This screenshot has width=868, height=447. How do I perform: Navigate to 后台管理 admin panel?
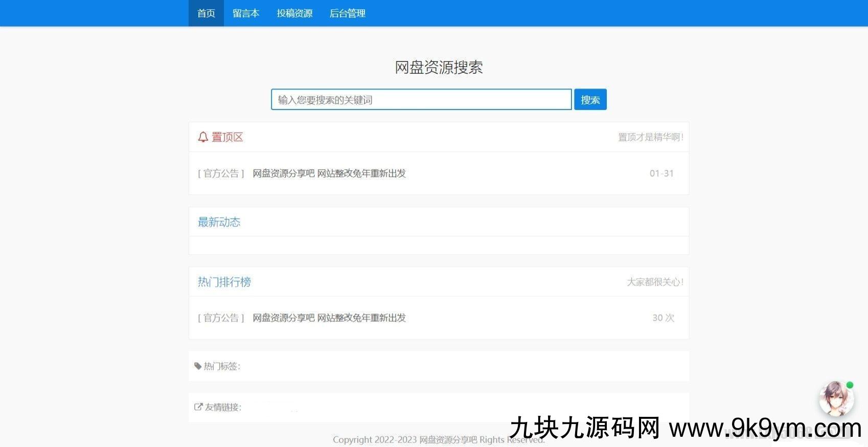coord(347,13)
